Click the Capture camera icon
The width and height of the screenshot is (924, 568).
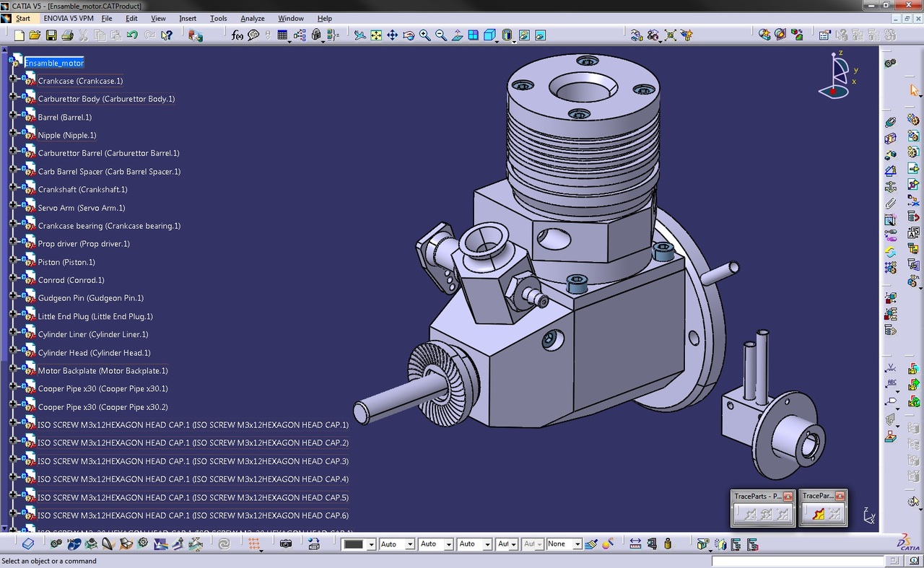click(286, 544)
